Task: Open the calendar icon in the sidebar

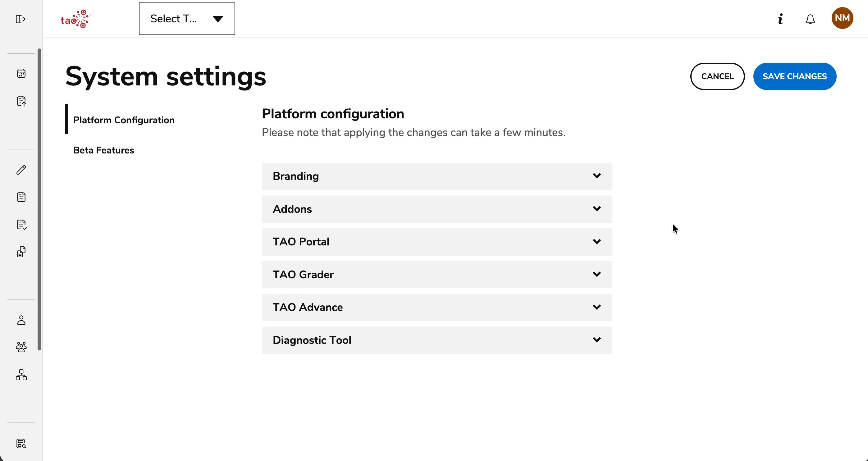Action: tap(21, 73)
